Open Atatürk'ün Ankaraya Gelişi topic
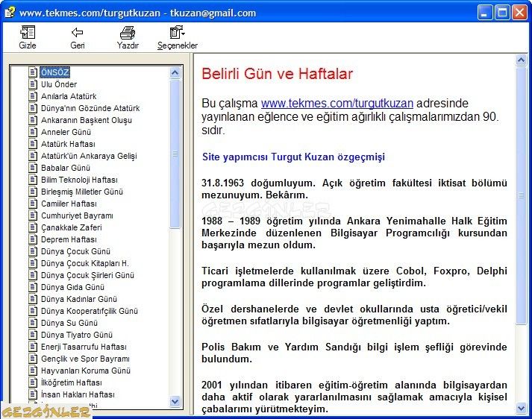This screenshot has height=419, width=532. [x=89, y=156]
